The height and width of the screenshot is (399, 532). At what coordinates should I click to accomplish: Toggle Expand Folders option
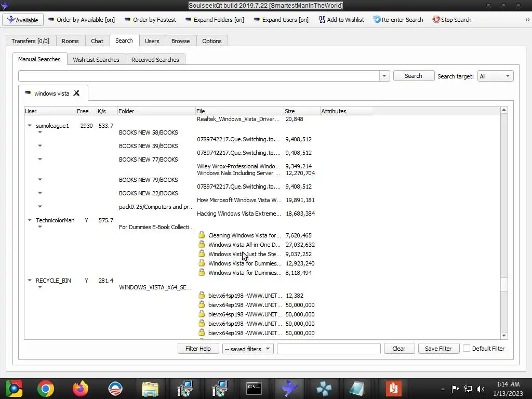click(215, 20)
